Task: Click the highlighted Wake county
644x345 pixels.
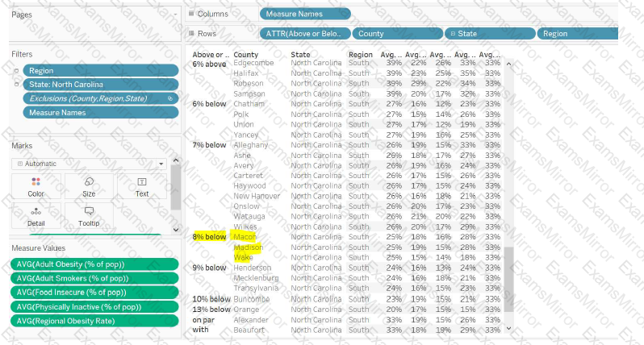Action: [243, 257]
